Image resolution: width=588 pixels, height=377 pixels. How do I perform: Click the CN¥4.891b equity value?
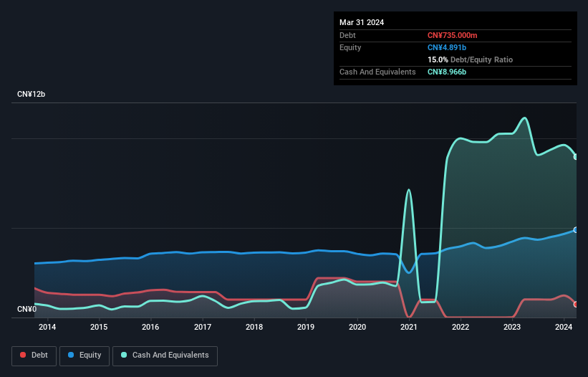pos(447,47)
